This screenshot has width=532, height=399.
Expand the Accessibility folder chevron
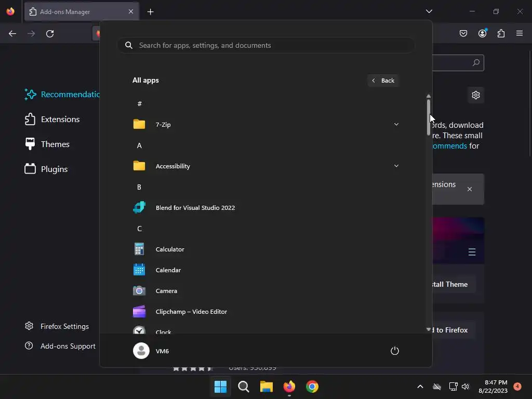point(396,166)
